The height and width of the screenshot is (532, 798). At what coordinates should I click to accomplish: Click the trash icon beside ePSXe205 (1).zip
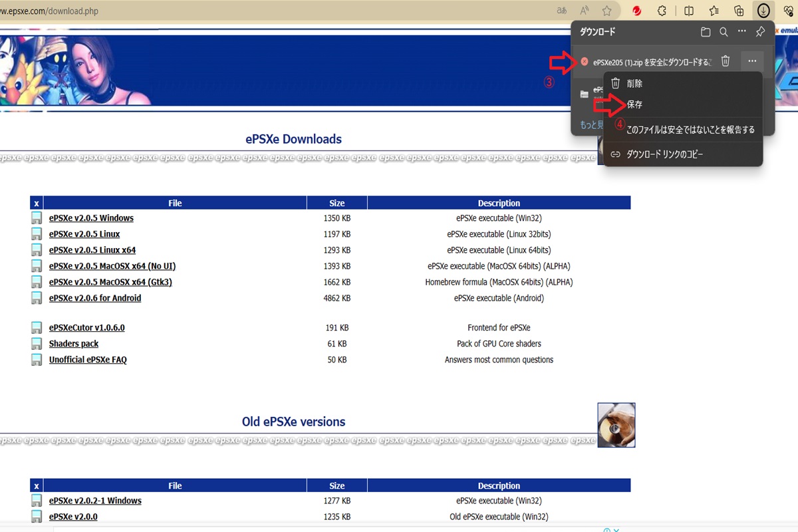tap(726, 61)
